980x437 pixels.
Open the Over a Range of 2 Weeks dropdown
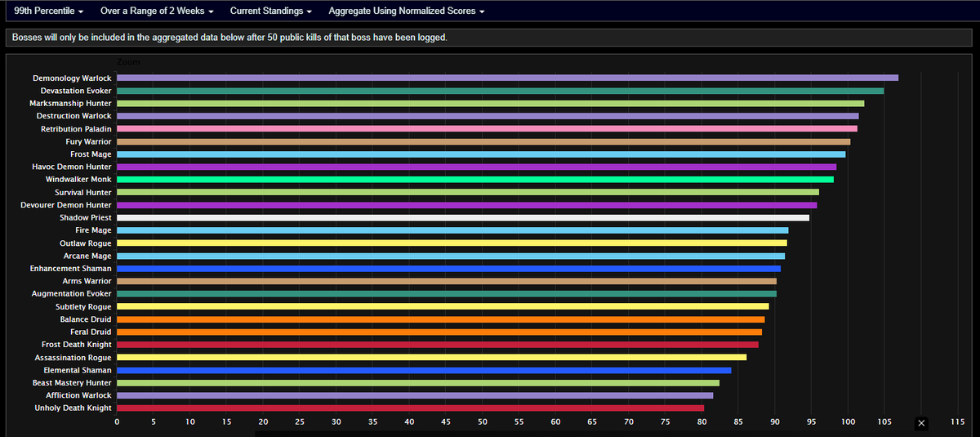click(157, 11)
